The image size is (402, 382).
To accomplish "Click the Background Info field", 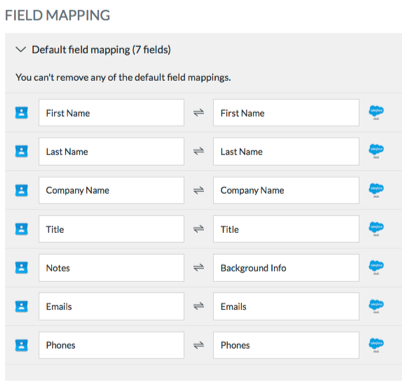I will tap(286, 268).
